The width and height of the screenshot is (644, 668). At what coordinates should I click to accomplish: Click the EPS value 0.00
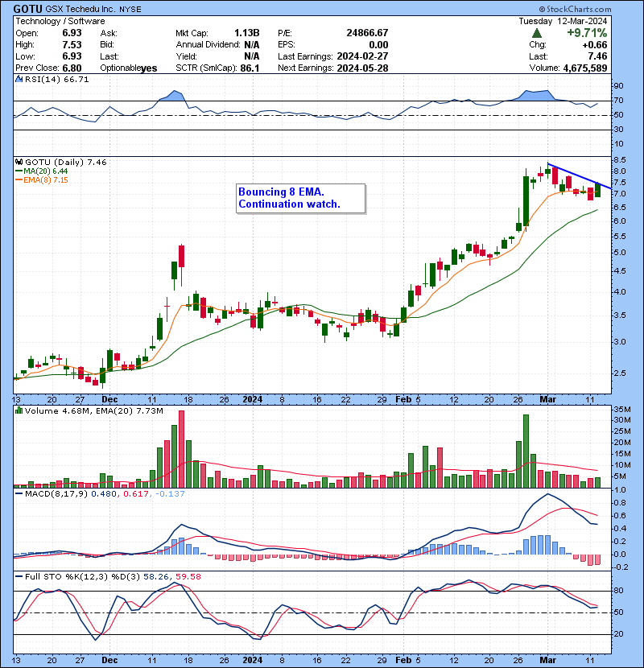coord(378,45)
